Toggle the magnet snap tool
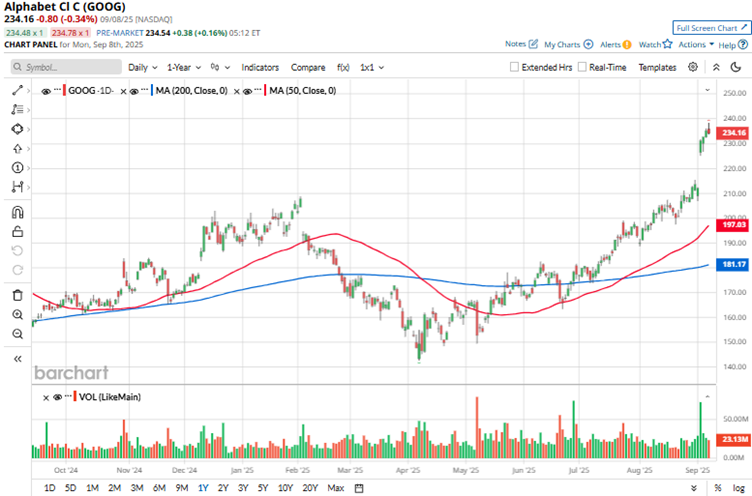This screenshot has width=752, height=496. (17, 213)
